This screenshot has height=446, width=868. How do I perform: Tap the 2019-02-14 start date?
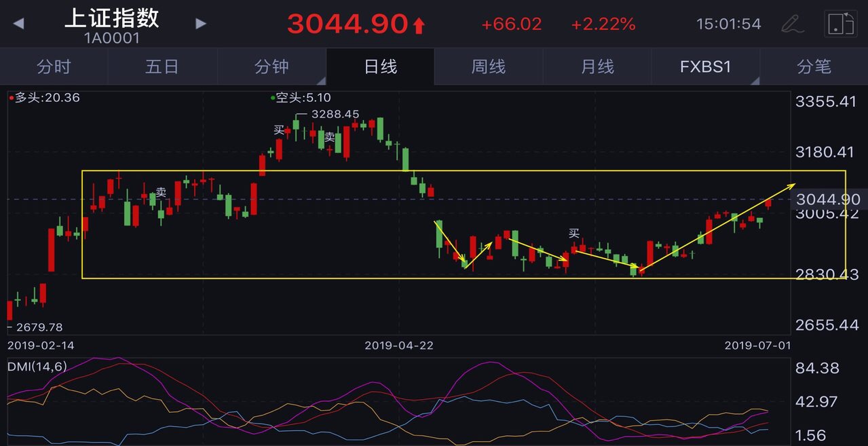pyautogui.click(x=41, y=346)
